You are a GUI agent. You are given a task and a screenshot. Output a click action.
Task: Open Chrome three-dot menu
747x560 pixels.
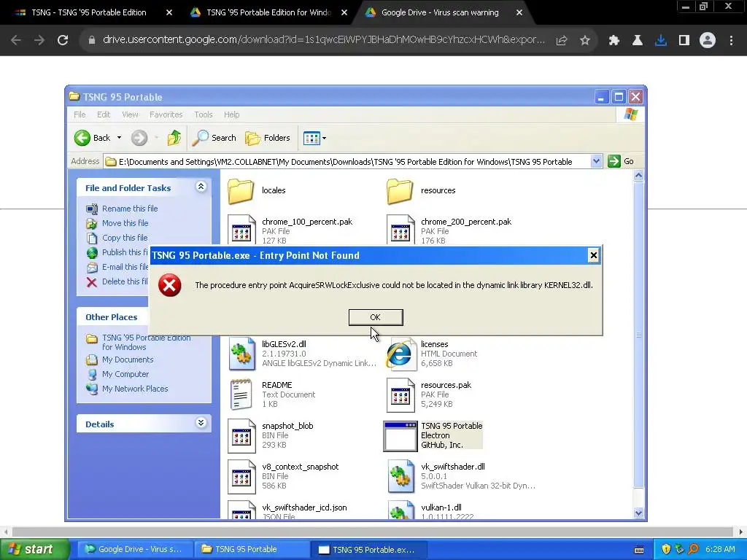click(x=731, y=41)
